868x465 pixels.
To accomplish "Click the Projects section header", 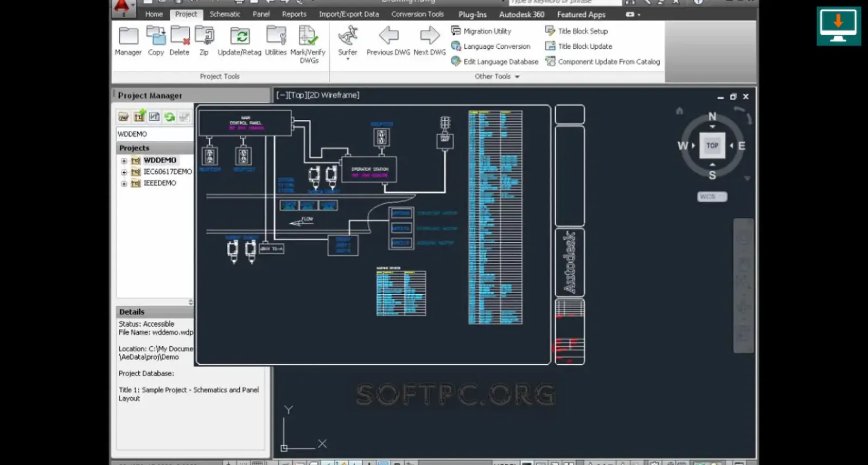I will point(155,148).
